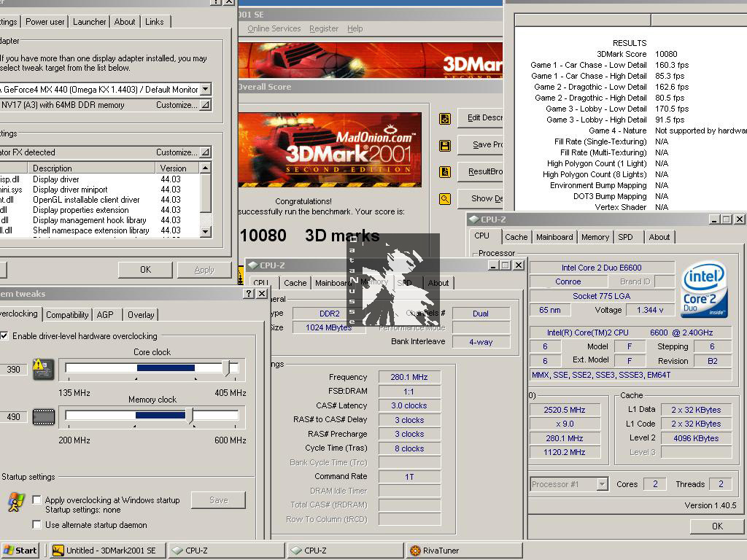
Task: Click the Windows startup settings icon
Action: (x=16, y=502)
